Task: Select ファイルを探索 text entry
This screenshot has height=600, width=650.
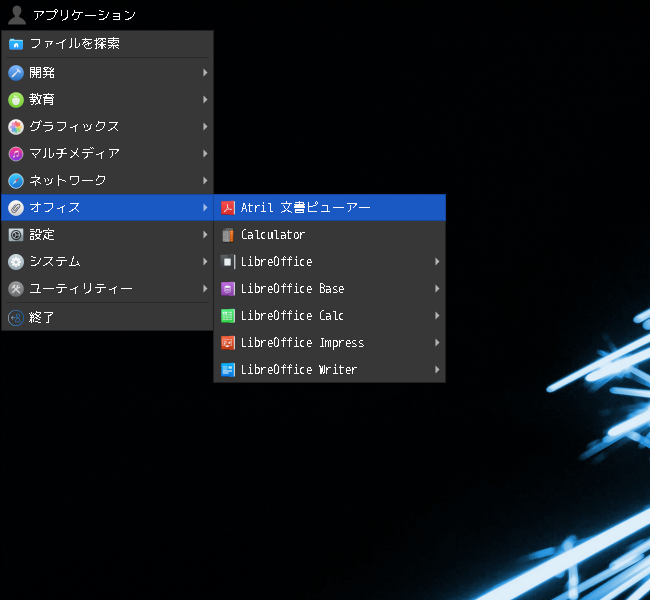Action: pyautogui.click(x=75, y=44)
